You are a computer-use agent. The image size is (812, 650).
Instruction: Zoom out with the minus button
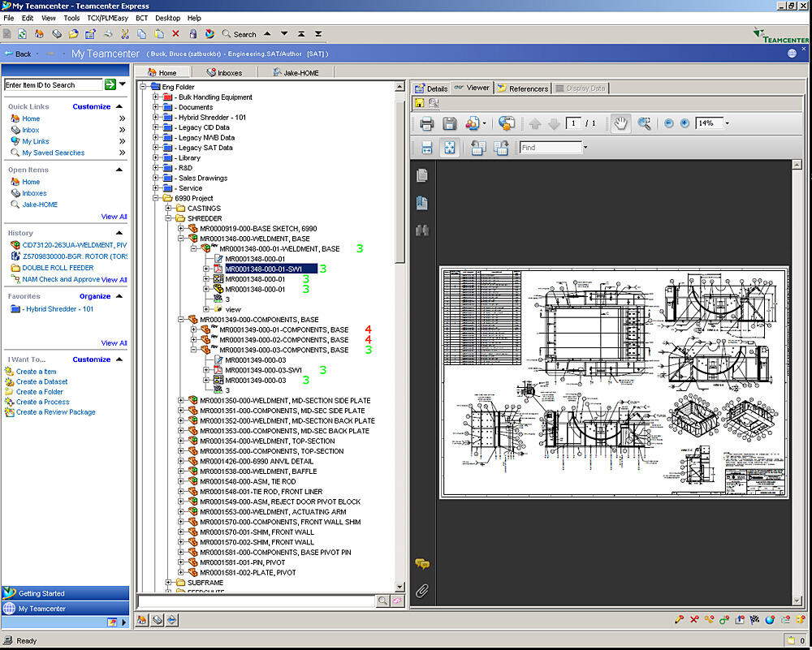(668, 123)
